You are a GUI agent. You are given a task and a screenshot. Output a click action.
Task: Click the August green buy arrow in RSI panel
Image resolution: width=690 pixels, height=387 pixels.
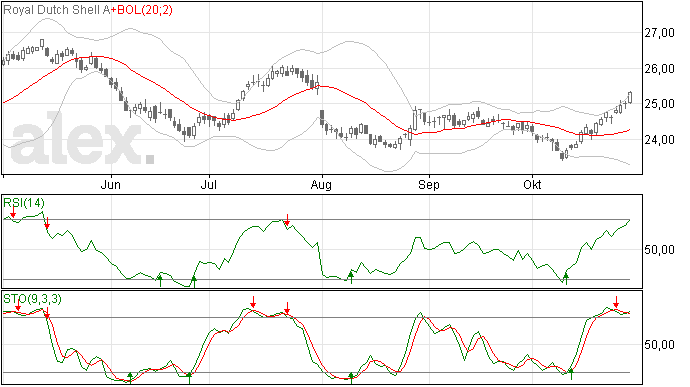(x=351, y=277)
